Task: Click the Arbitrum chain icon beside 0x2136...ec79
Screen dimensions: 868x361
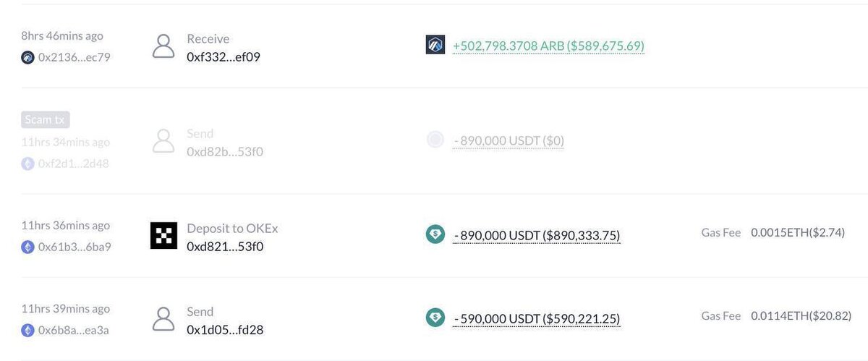Action: coord(28,57)
